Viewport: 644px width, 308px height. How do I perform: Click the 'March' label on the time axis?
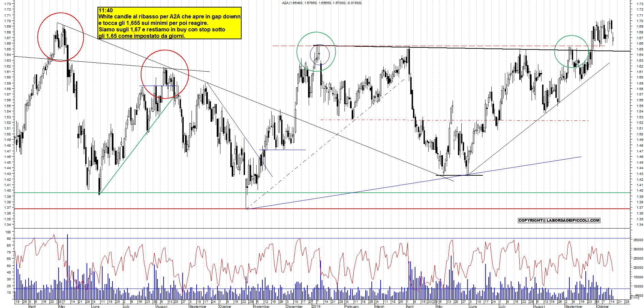pyautogui.click(x=380, y=306)
